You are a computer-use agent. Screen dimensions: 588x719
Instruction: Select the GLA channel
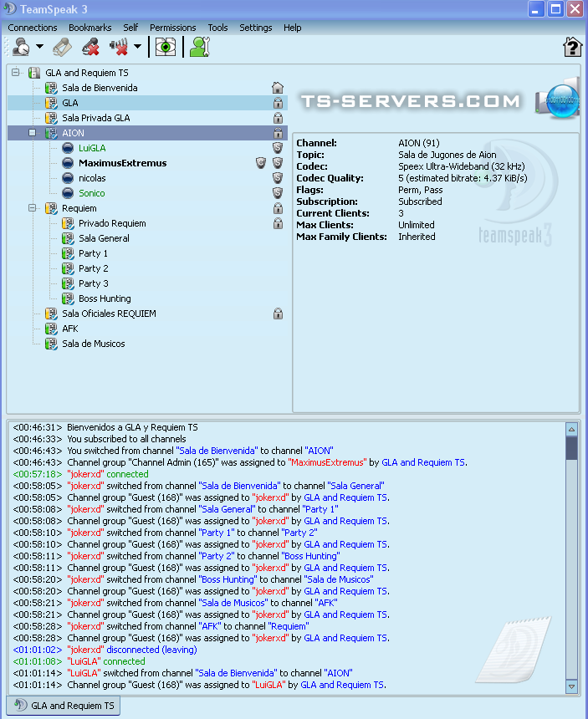(x=69, y=103)
